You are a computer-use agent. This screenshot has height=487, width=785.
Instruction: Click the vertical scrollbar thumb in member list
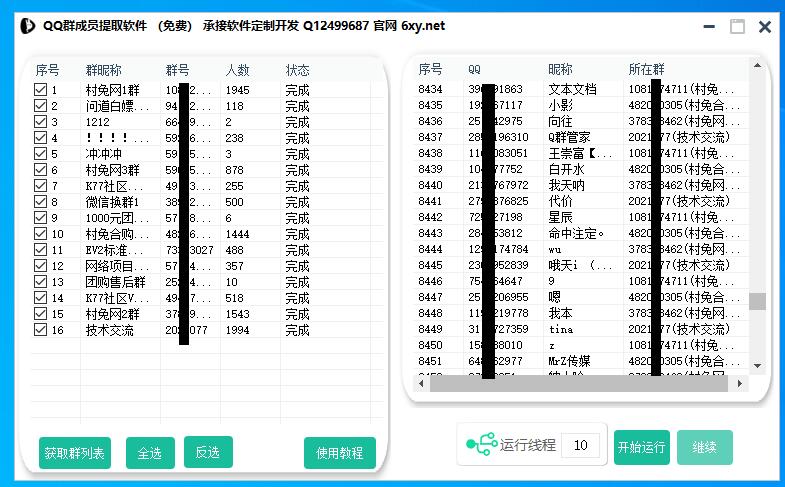(x=757, y=301)
